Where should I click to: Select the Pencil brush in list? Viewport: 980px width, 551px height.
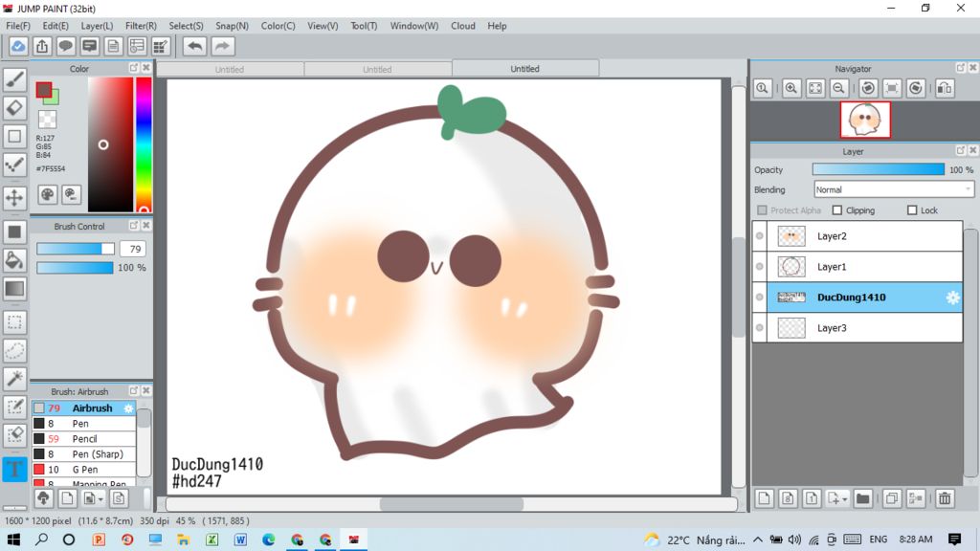[84, 438]
